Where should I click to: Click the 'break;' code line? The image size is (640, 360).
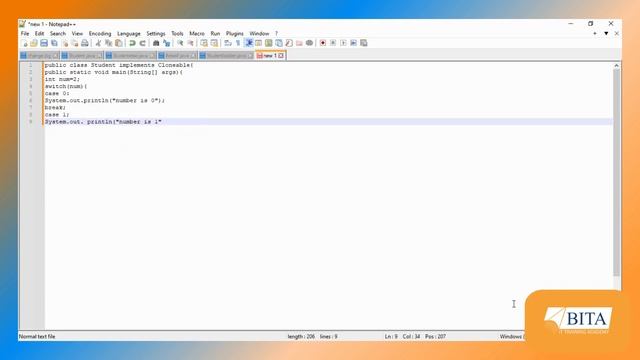55,107
